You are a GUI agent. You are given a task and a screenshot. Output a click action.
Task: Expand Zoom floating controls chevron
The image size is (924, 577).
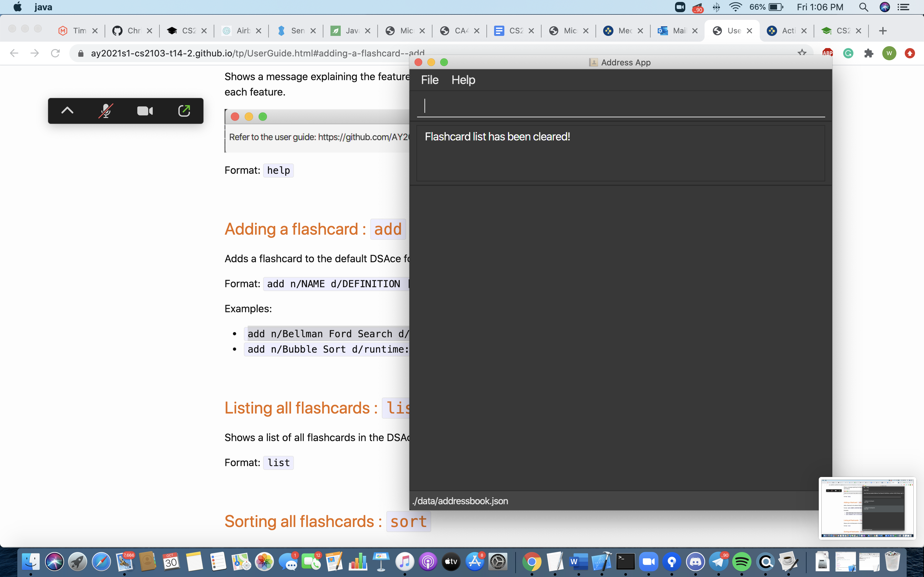[67, 111]
